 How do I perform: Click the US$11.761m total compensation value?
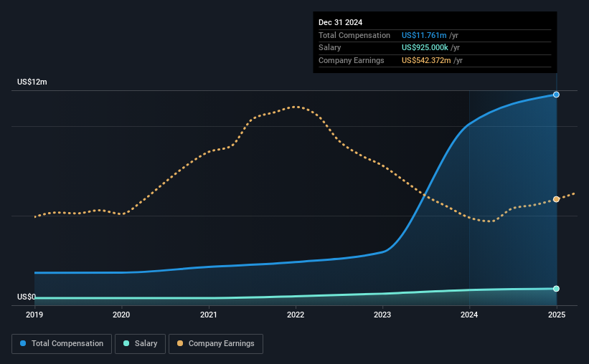click(x=424, y=35)
